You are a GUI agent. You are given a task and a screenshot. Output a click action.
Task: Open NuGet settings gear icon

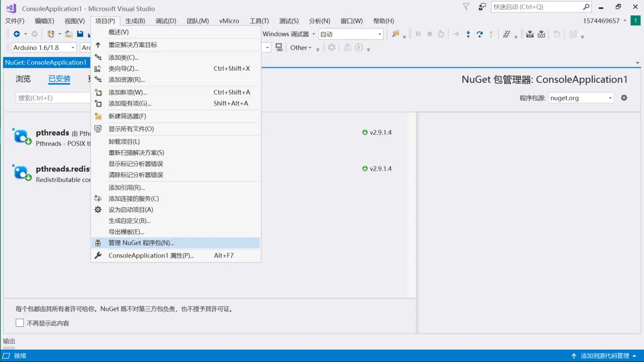point(624,98)
